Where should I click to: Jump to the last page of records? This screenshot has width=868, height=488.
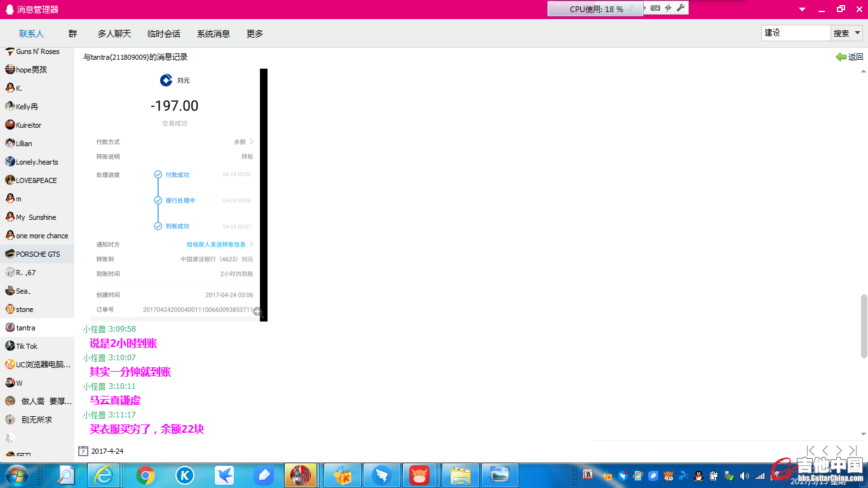pyautogui.click(x=853, y=451)
